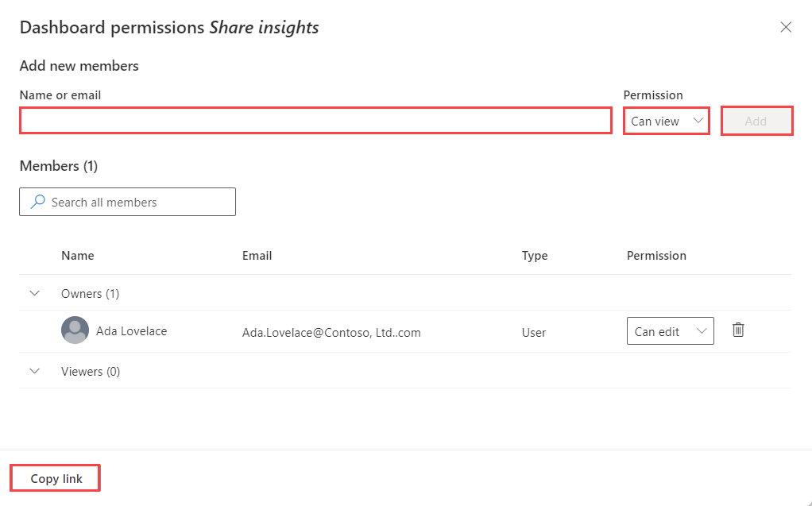Expand the Viewers (0) group
812x506 pixels.
coord(35,371)
